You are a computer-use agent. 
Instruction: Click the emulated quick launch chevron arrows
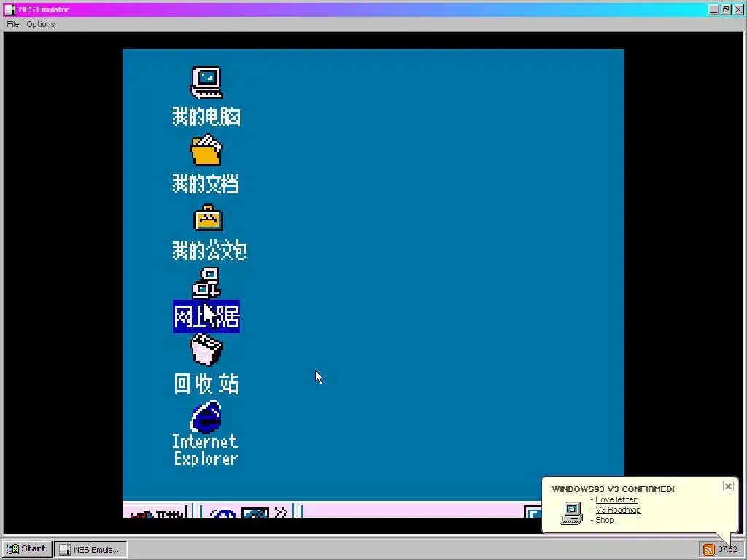point(281,513)
